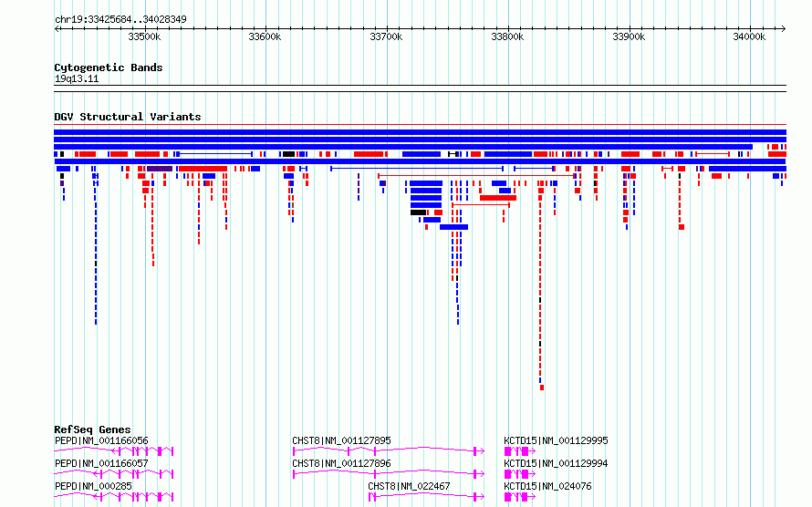Select the Cytogenetic Bands track title
The image size is (812, 507).
(x=109, y=67)
